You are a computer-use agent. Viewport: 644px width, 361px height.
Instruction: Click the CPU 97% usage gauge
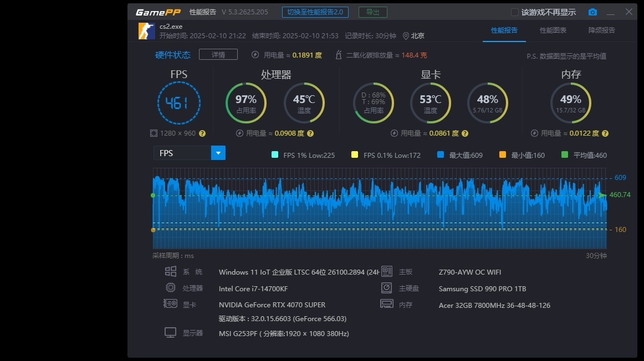pos(246,103)
